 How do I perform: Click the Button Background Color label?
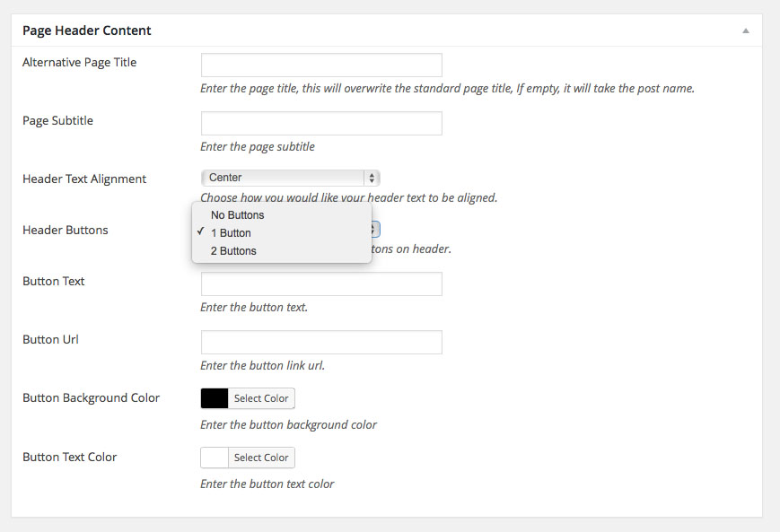click(x=91, y=397)
